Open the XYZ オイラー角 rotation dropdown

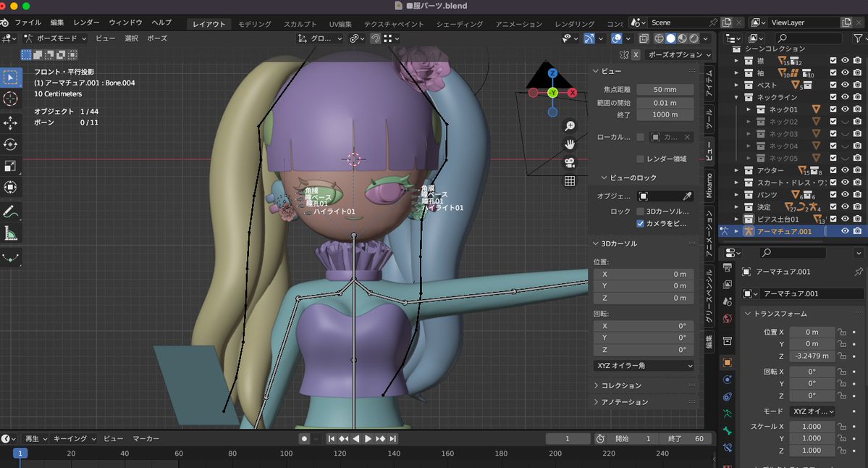click(x=644, y=366)
